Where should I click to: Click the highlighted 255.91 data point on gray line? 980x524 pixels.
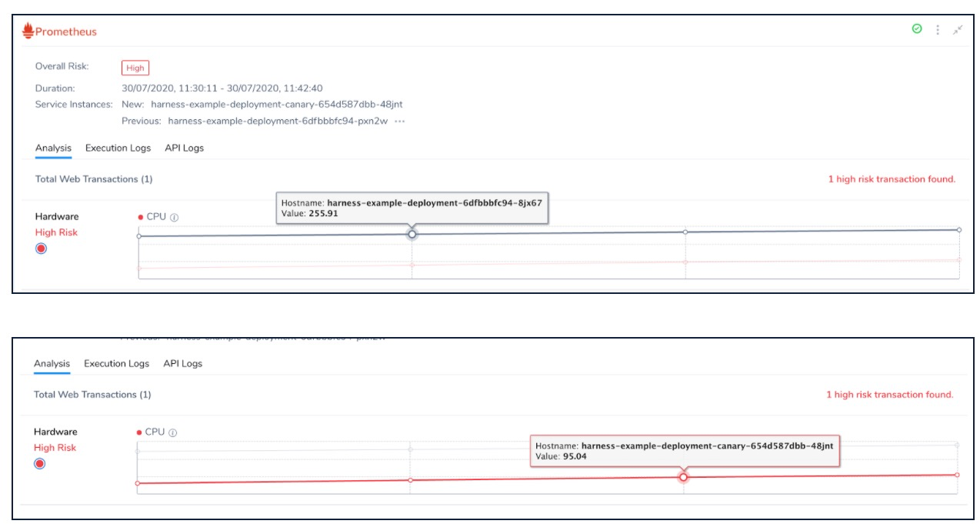tap(412, 234)
